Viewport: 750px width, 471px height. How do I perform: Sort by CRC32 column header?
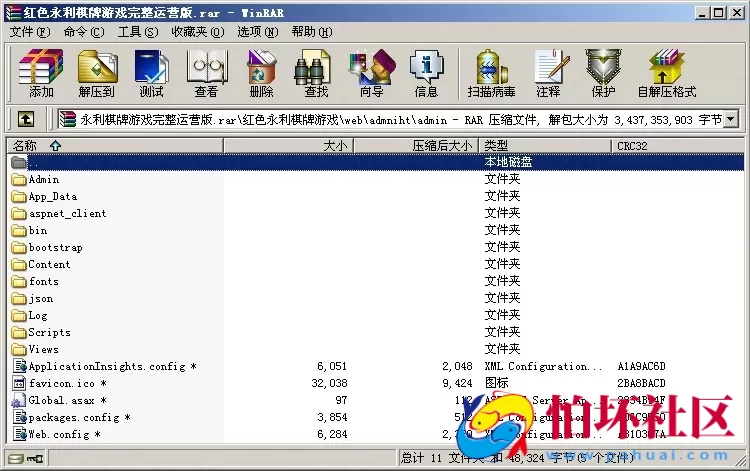tap(678, 145)
